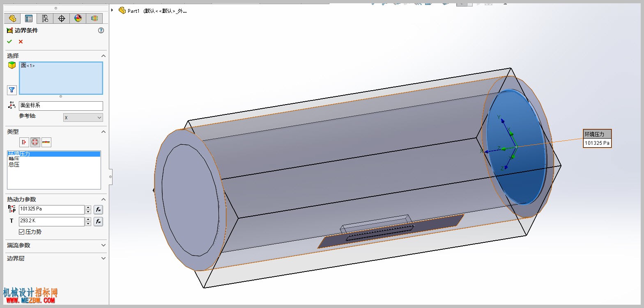Image resolution: width=644 pixels, height=308 pixels.
Task: Click the face selection filter icon
Action: (12, 90)
